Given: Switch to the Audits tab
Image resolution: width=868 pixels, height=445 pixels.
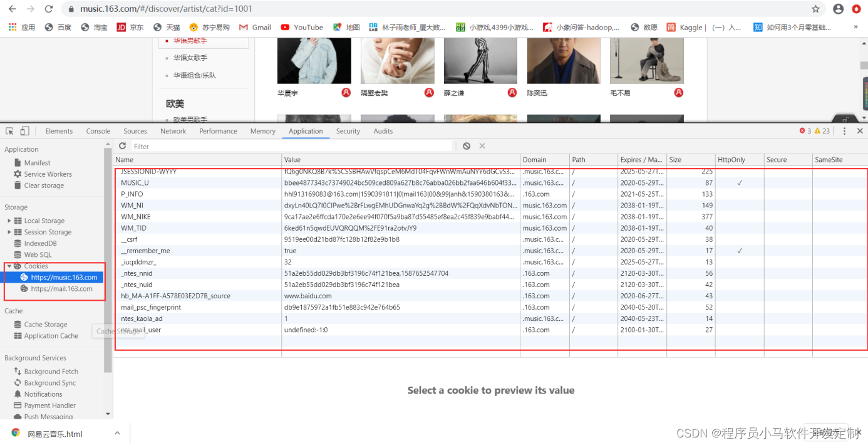Looking at the screenshot, I should (383, 131).
